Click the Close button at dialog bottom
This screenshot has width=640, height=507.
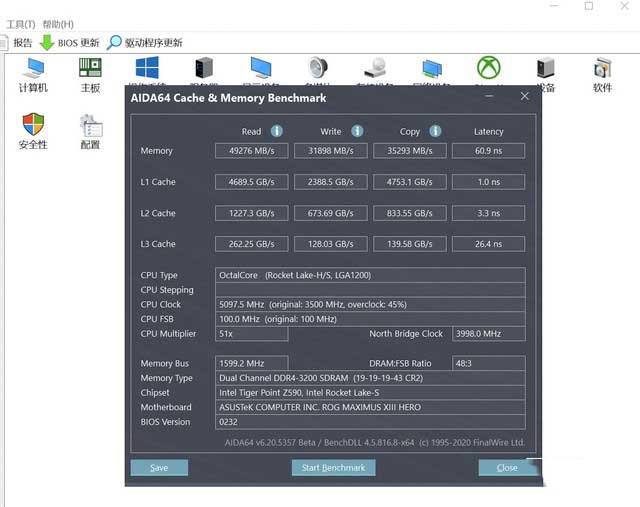(507, 467)
